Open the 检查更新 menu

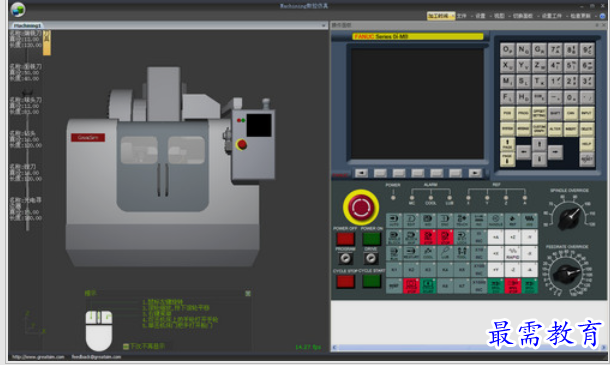581,16
